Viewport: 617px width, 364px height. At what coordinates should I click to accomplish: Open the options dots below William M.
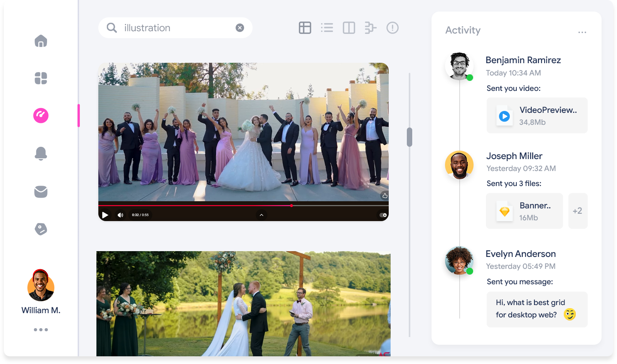41,330
